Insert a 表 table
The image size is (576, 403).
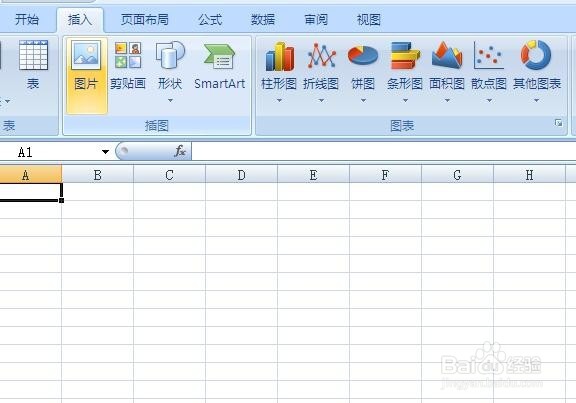tap(33, 65)
